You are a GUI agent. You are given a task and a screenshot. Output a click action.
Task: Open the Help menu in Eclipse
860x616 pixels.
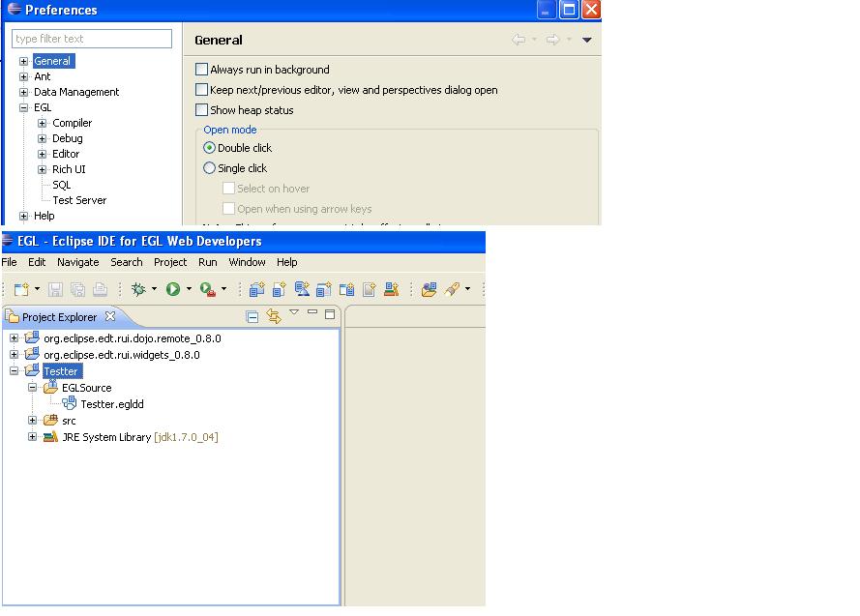287,262
